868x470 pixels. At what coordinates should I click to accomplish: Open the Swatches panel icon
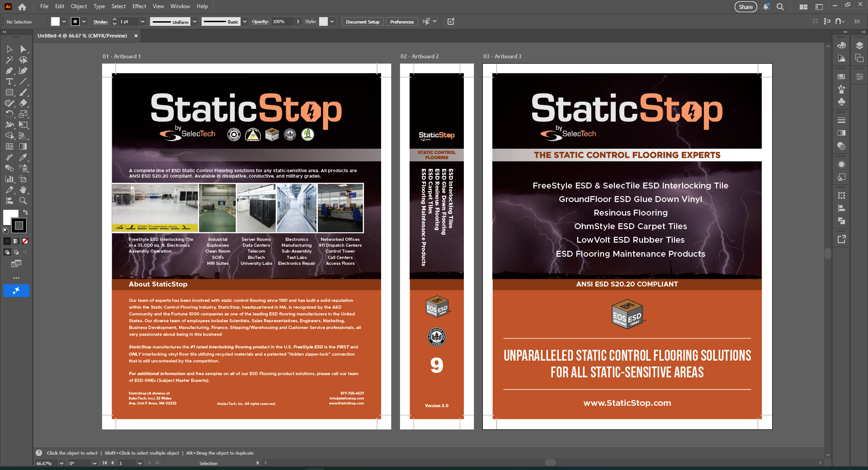click(x=841, y=76)
